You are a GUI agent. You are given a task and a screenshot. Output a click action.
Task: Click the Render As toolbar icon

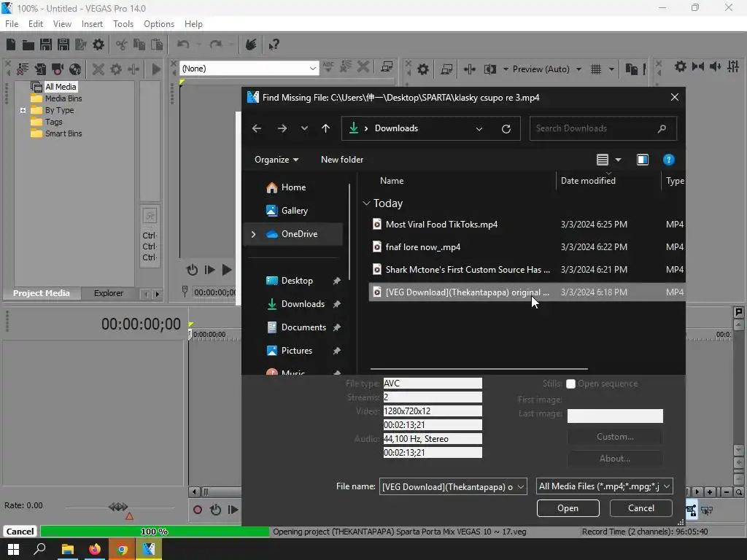pos(81,44)
